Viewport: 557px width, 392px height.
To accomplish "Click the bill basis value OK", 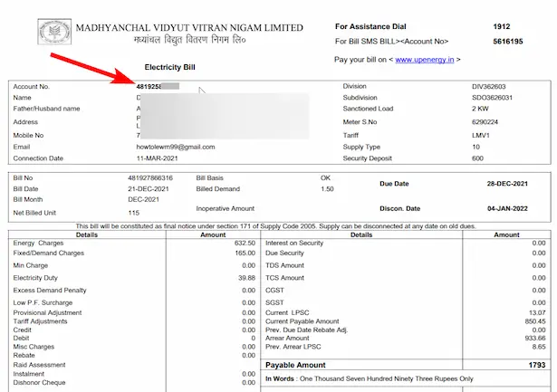I will point(325,177).
